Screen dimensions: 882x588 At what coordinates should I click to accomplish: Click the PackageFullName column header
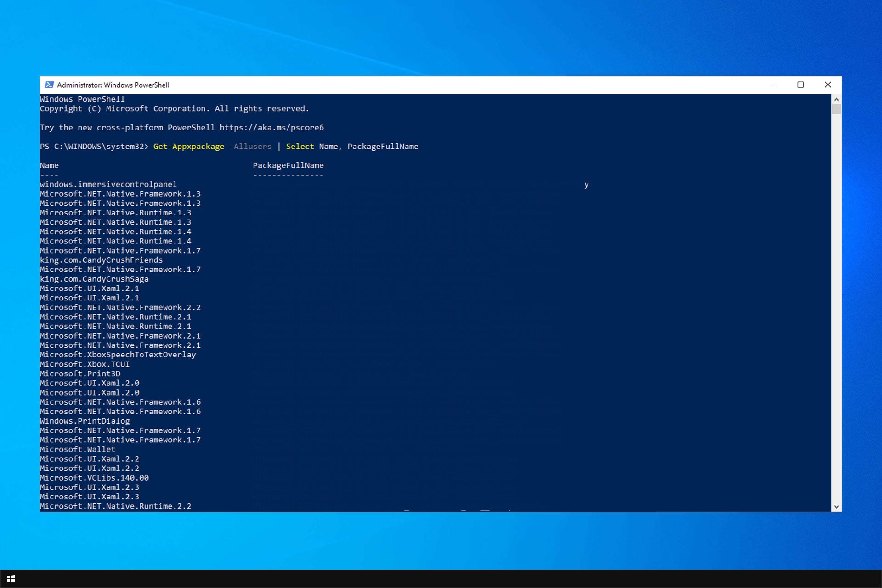[x=288, y=165]
